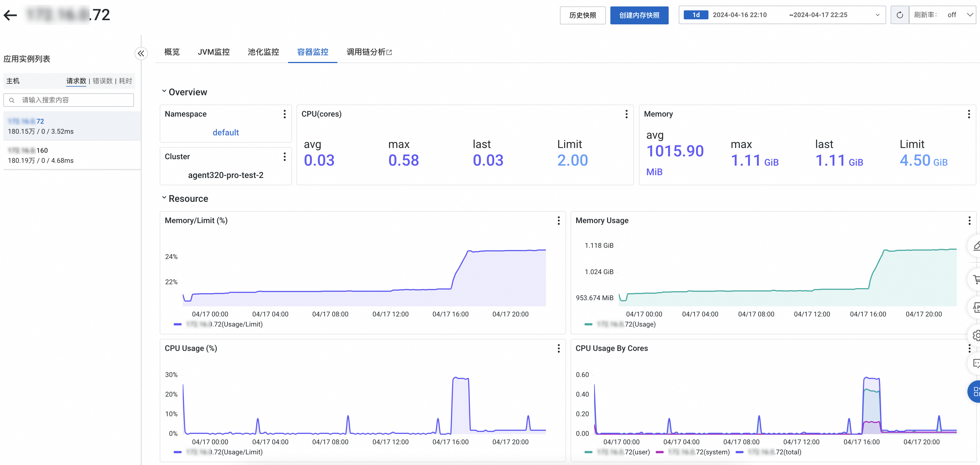The height and width of the screenshot is (465, 980).
Task: Select the 容器监控 tab
Action: (x=312, y=52)
